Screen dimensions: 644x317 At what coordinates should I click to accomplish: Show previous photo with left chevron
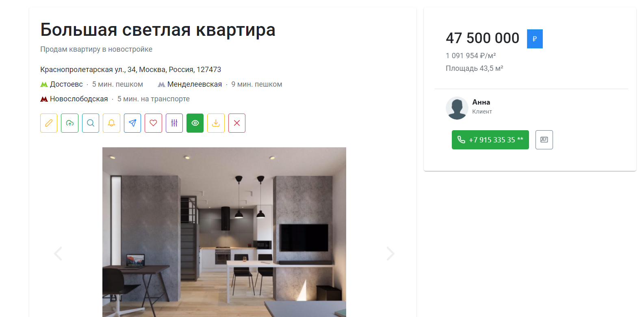[58, 254]
